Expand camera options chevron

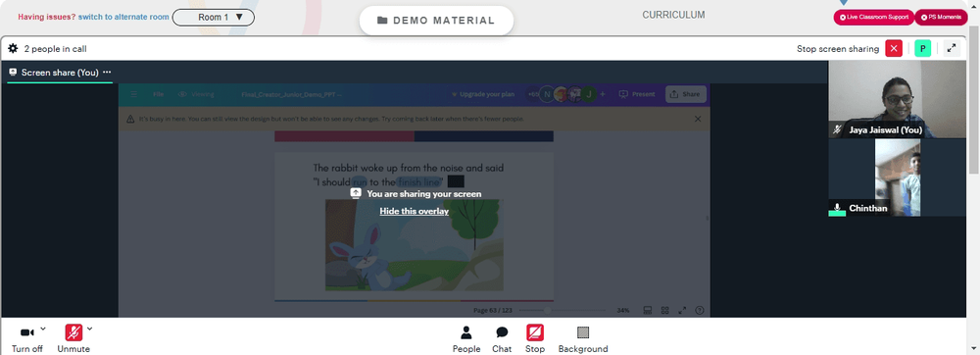43,329
